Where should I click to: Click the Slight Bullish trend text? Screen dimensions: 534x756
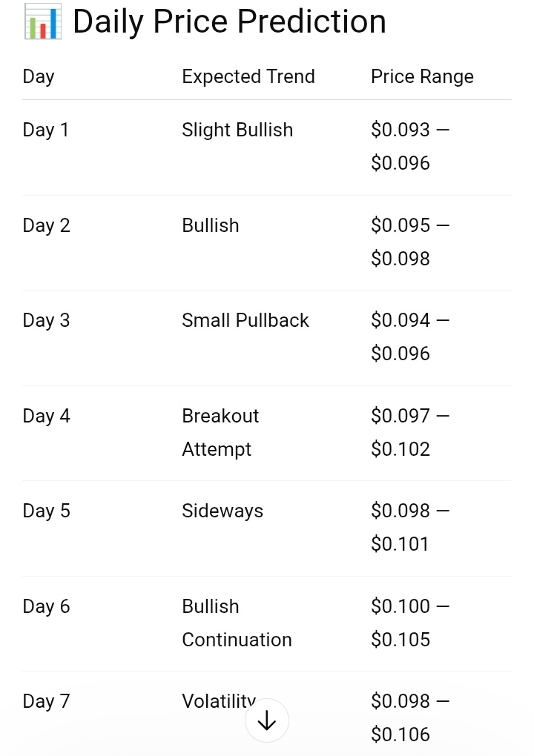click(237, 130)
